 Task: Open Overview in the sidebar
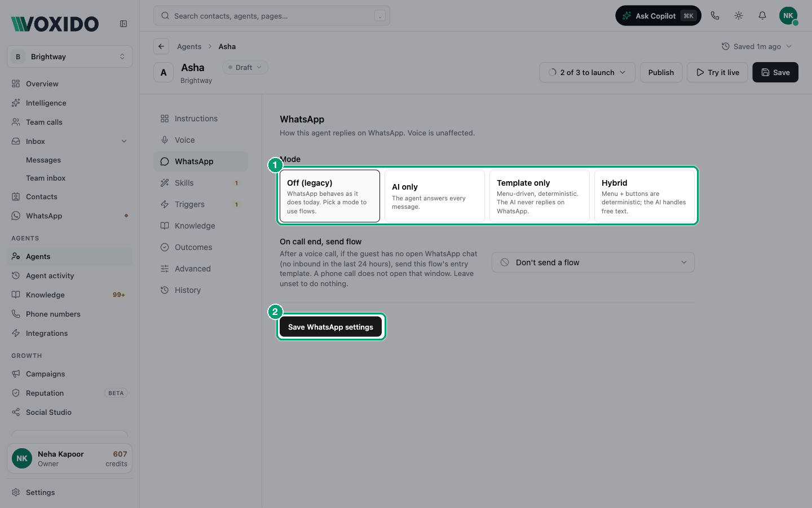[69, 84]
